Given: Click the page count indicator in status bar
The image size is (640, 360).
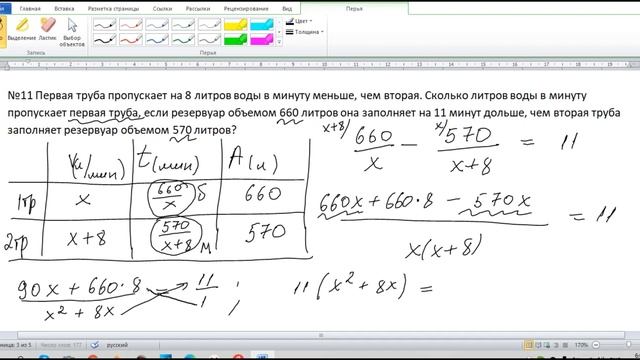Looking at the screenshot, I should [x=16, y=345].
